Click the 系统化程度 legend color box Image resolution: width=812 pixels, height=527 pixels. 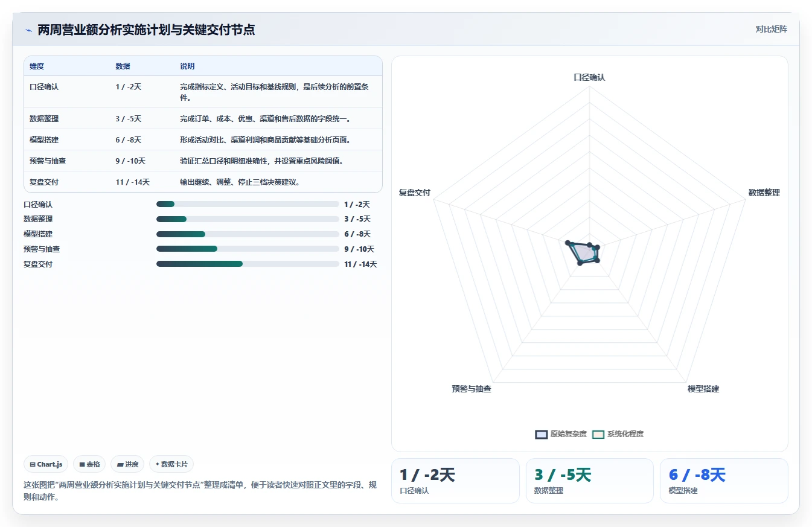598,434
